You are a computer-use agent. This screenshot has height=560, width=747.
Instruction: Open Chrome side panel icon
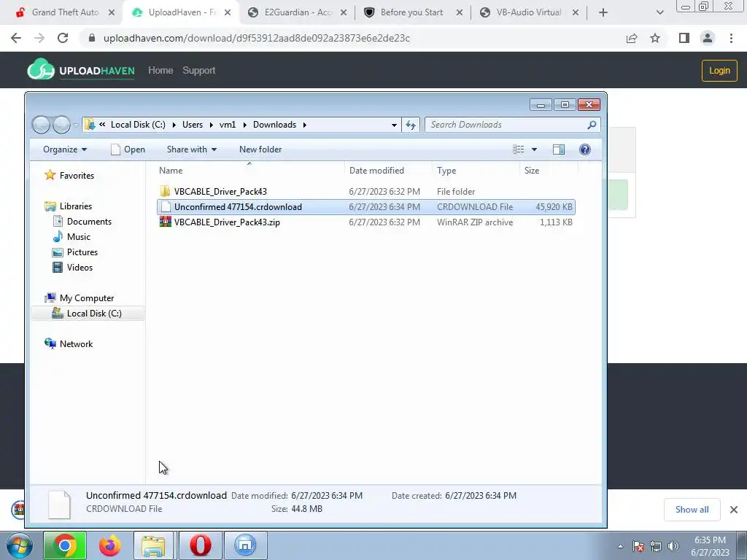[x=684, y=38]
